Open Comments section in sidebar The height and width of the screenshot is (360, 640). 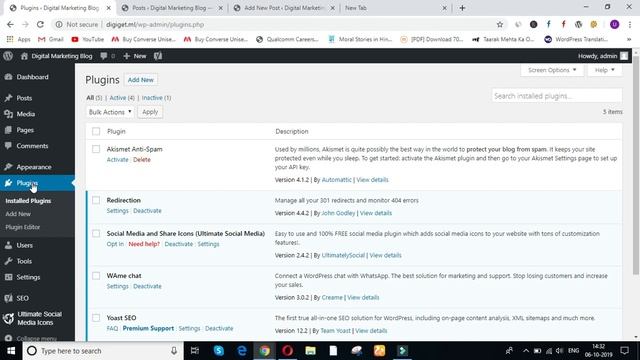tap(32, 146)
